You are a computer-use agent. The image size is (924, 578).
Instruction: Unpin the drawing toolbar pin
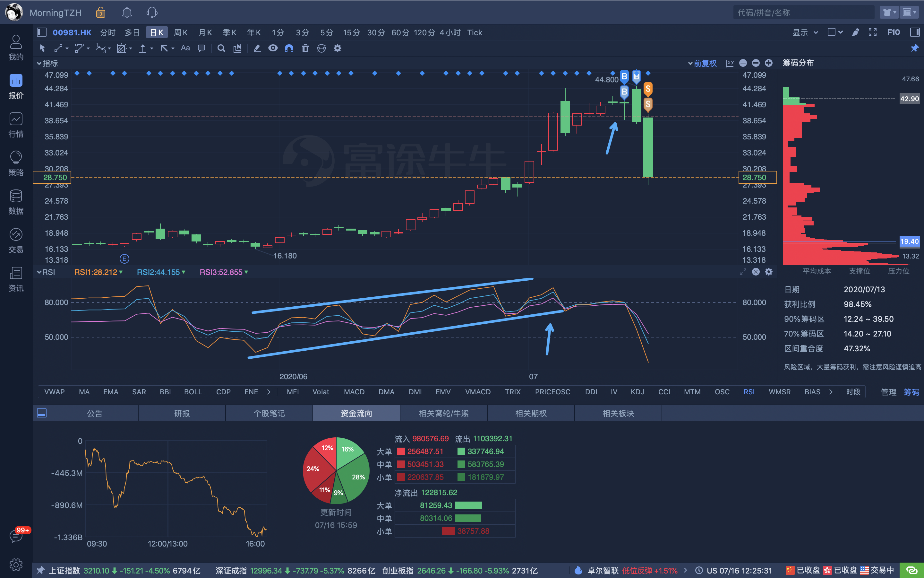pos(914,48)
